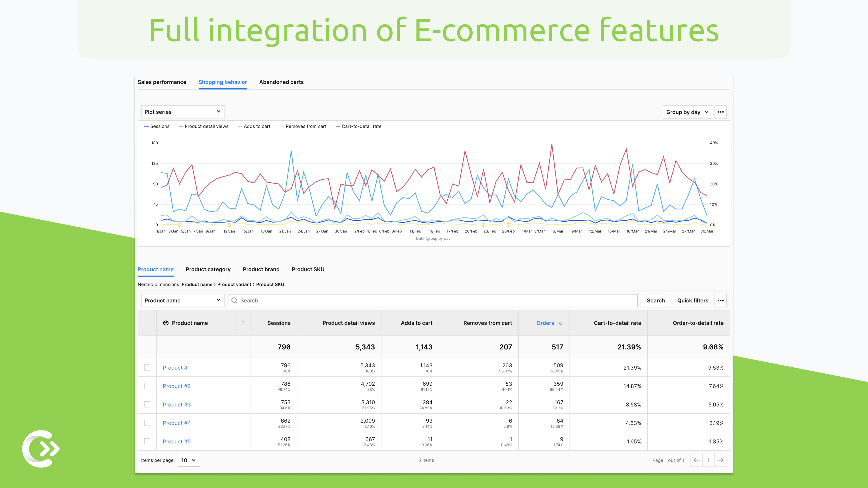Select the Product name dimension tab
Viewport: 868px width, 488px height.
tap(156, 270)
